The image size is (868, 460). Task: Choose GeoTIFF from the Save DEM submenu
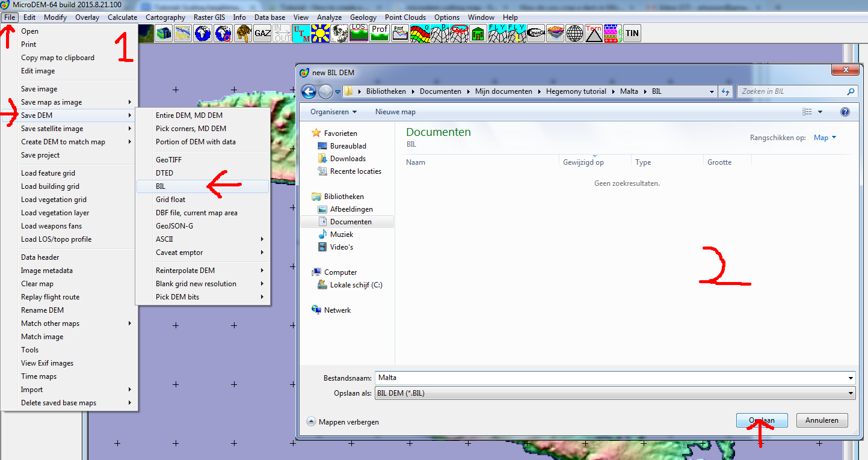[x=203, y=160]
